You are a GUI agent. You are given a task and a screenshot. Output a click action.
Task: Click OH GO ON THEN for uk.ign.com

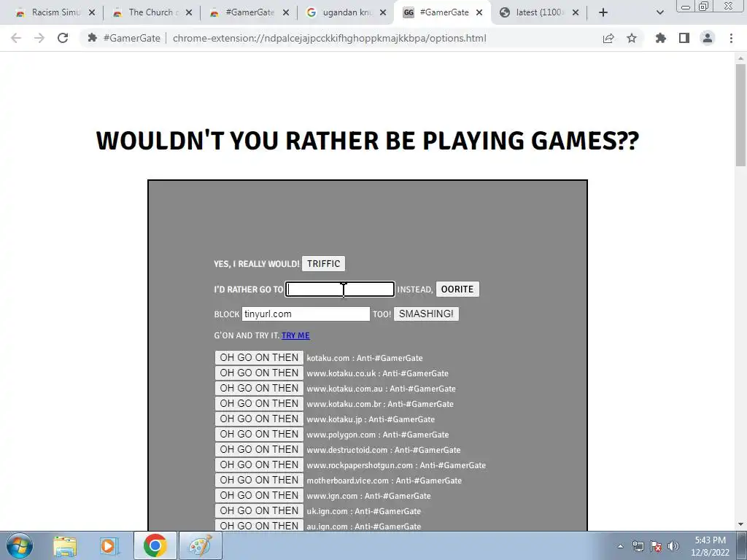[x=259, y=510]
